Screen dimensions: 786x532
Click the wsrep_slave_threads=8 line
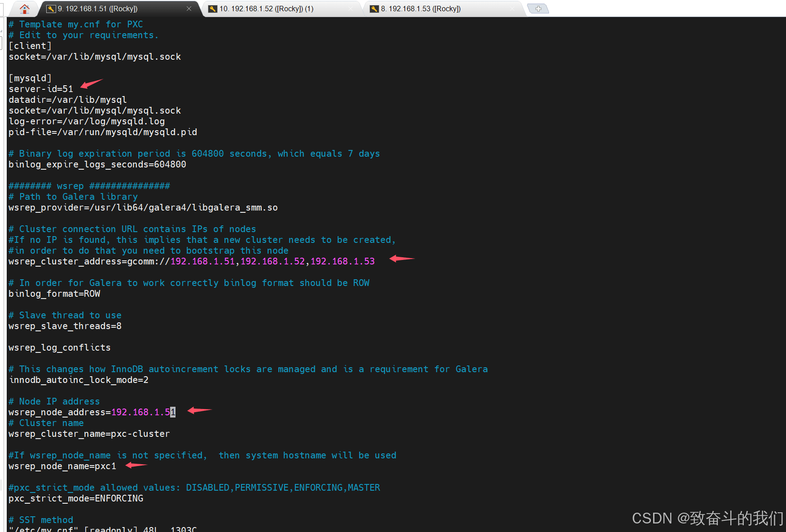(65, 326)
